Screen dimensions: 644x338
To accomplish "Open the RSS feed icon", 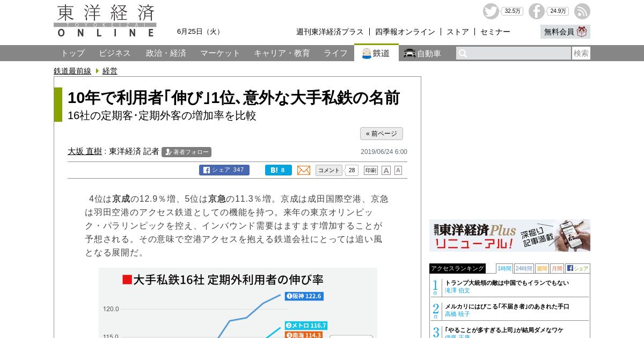I will (x=582, y=11).
